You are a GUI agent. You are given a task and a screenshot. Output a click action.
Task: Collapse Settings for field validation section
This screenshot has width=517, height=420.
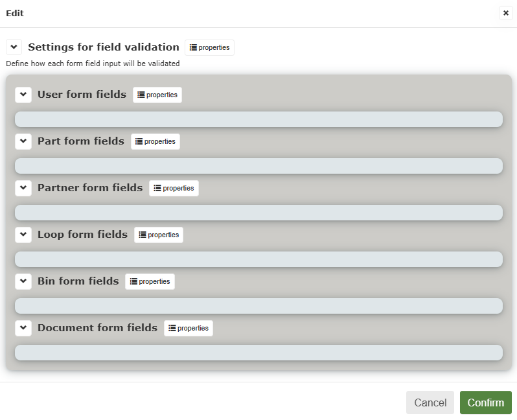[14, 47]
